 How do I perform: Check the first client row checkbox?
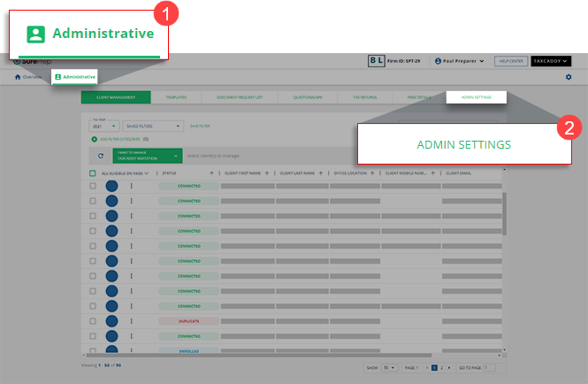(x=93, y=187)
